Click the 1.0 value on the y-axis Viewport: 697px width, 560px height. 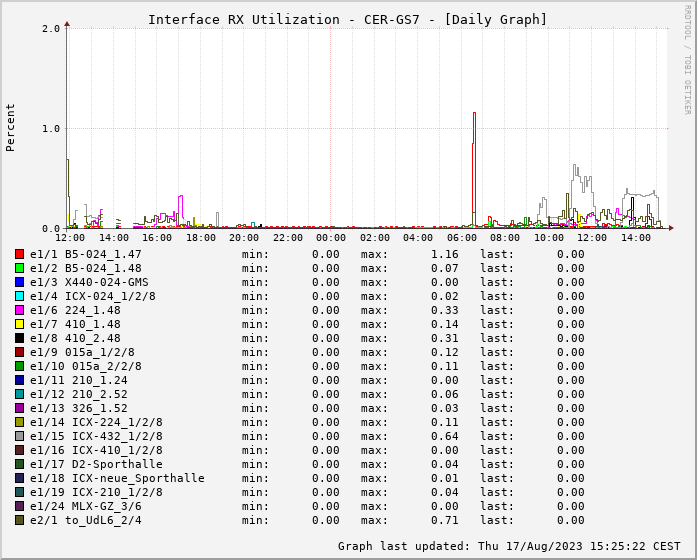tap(51, 128)
